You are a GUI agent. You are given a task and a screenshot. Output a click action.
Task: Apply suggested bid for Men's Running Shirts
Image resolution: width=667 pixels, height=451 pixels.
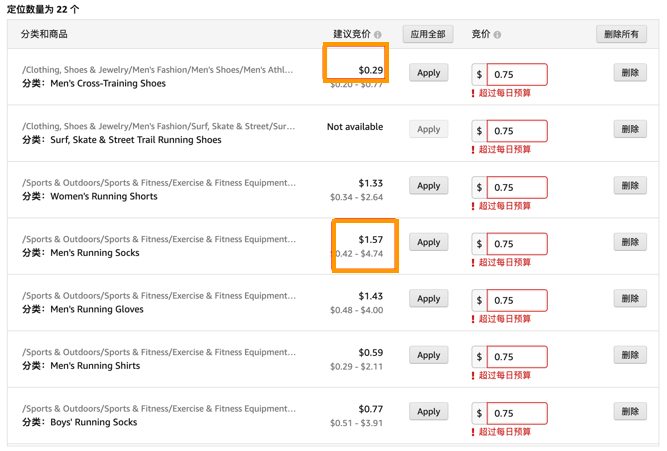tap(428, 355)
